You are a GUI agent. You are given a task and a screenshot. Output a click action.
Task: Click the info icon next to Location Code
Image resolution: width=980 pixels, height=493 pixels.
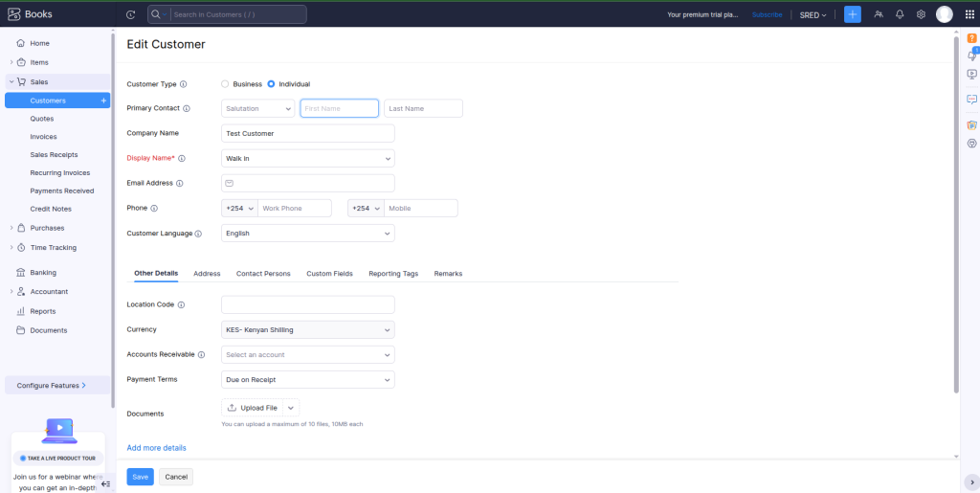click(181, 305)
